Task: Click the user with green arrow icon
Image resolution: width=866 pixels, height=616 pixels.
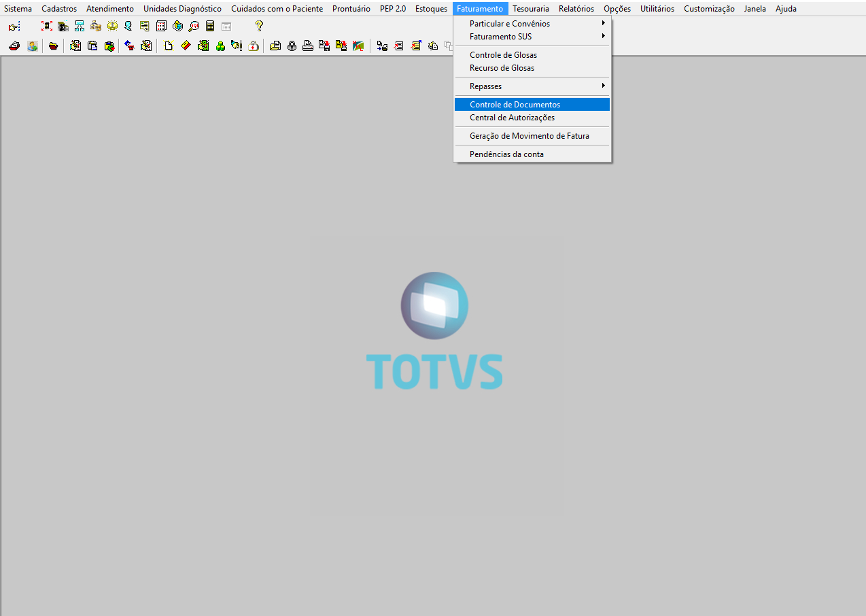Action: click(x=33, y=46)
